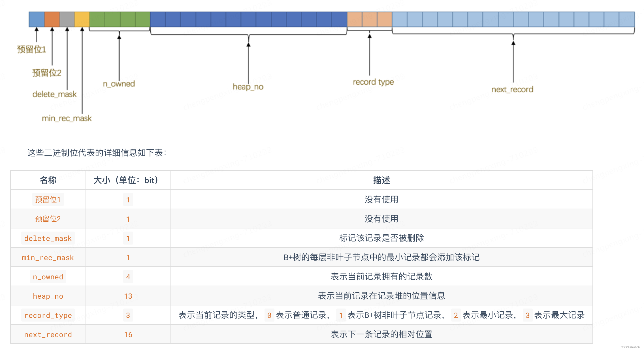Click 'record_type' in the table name column

tap(48, 315)
